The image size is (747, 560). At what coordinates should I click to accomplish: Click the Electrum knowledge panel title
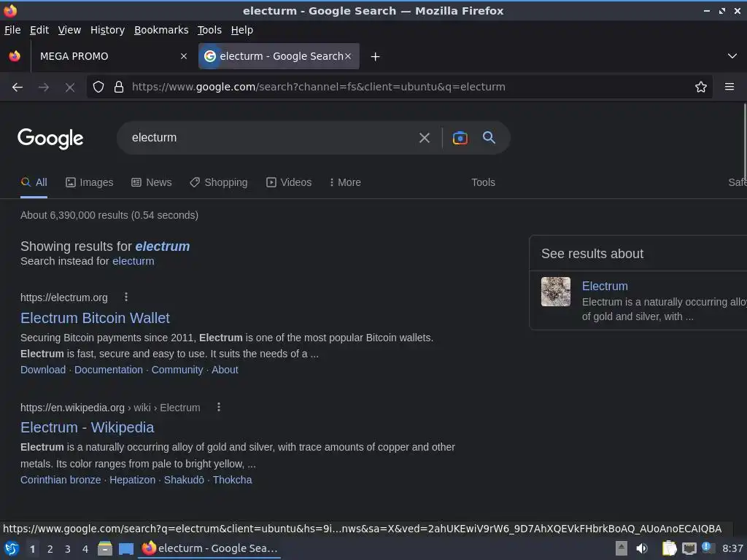point(605,286)
